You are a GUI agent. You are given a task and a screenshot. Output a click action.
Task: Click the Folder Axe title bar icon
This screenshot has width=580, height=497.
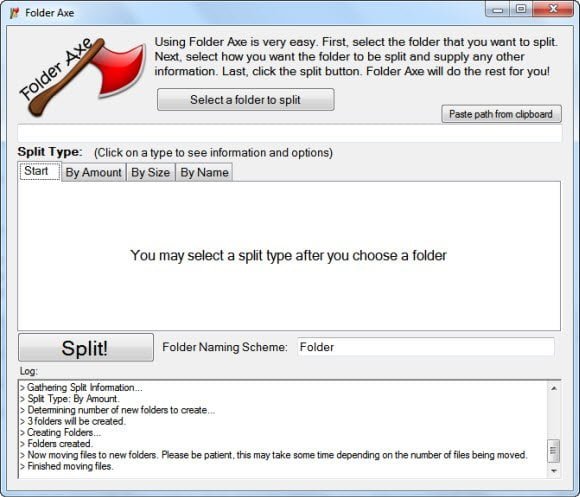point(14,13)
